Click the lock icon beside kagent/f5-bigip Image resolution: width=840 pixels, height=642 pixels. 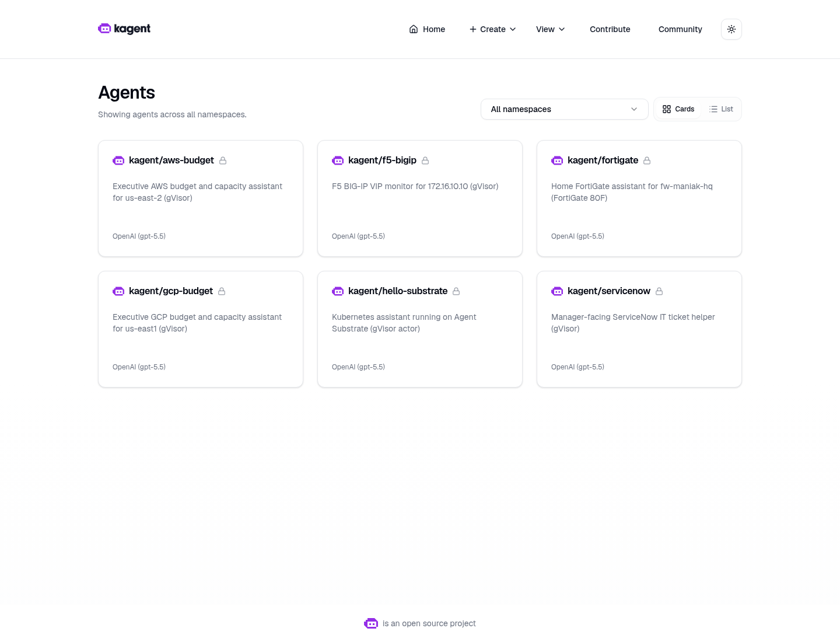[x=425, y=160]
